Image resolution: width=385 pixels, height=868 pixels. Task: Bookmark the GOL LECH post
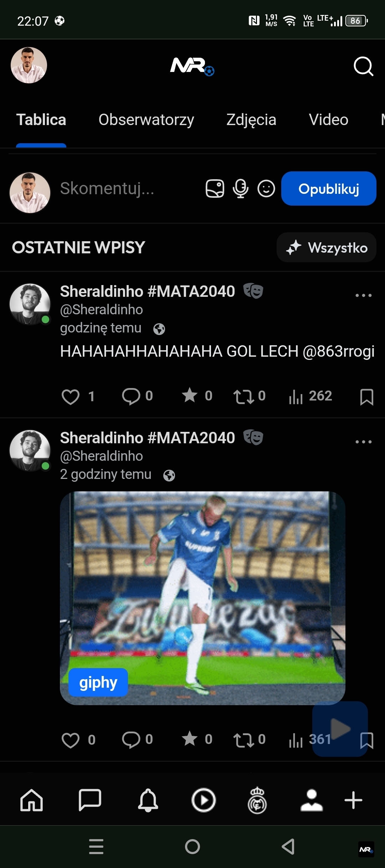point(366,397)
